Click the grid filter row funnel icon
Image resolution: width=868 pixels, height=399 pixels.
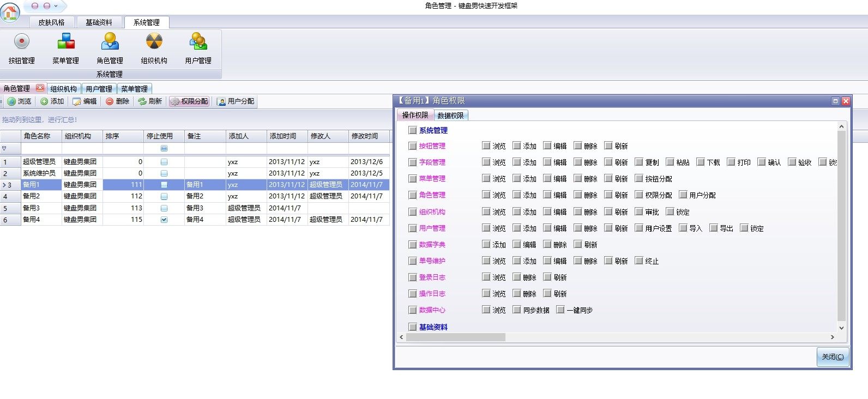coord(4,148)
